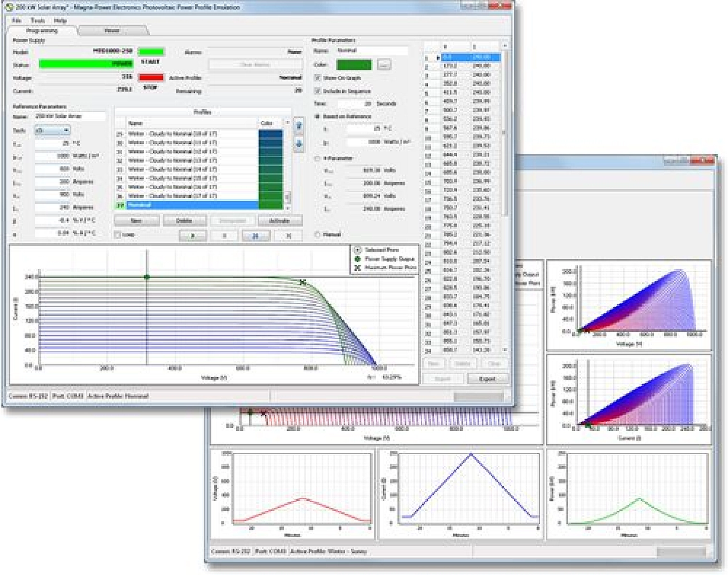Click the skip-to-next profile button
Image resolution: width=728 pixels, height=575 pixels.
[x=288, y=235]
